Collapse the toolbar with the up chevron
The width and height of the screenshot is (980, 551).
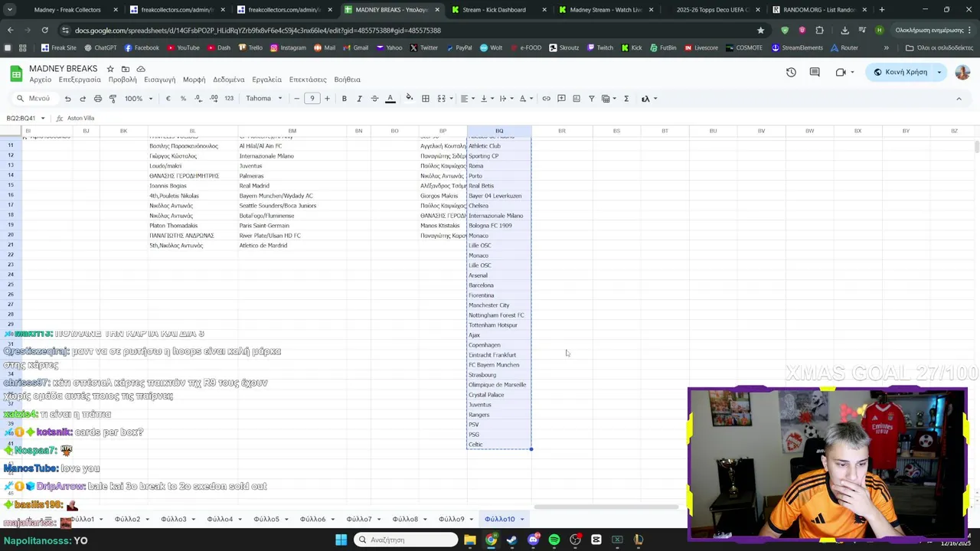pos(959,99)
